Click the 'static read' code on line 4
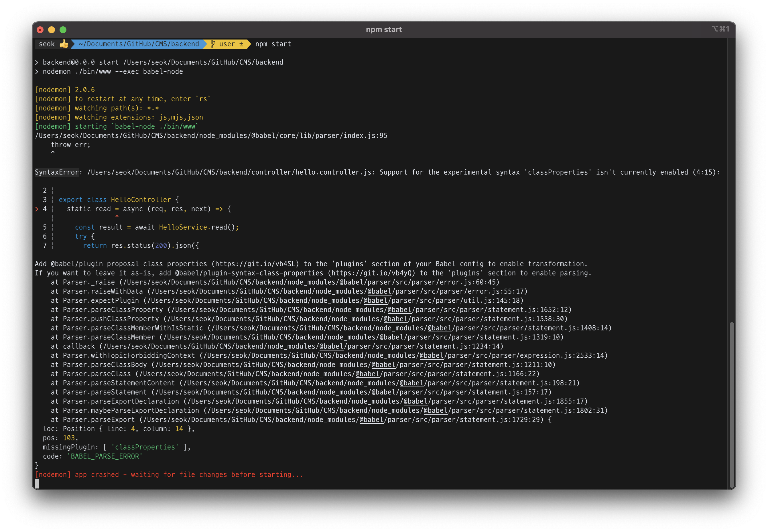The width and height of the screenshot is (768, 532). (89, 209)
